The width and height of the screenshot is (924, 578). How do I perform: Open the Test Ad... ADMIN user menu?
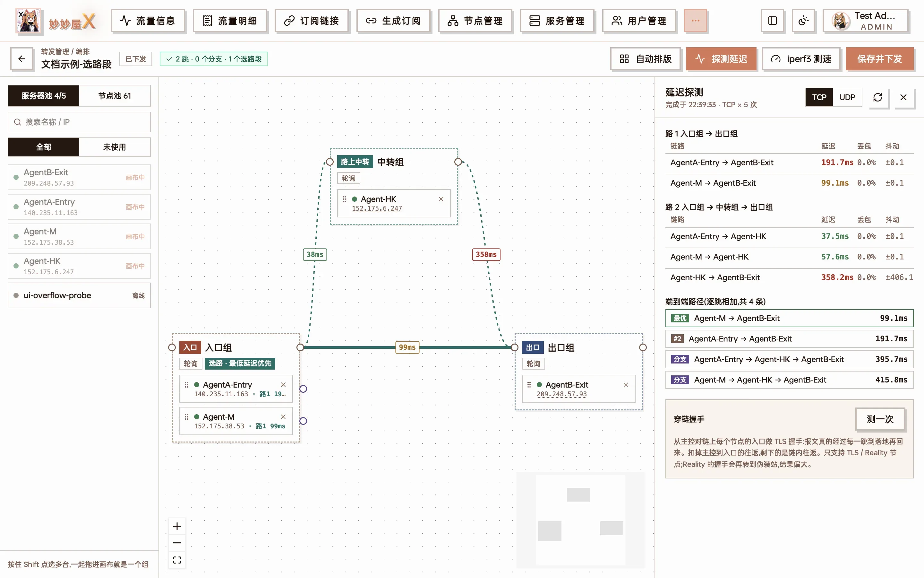click(x=866, y=21)
